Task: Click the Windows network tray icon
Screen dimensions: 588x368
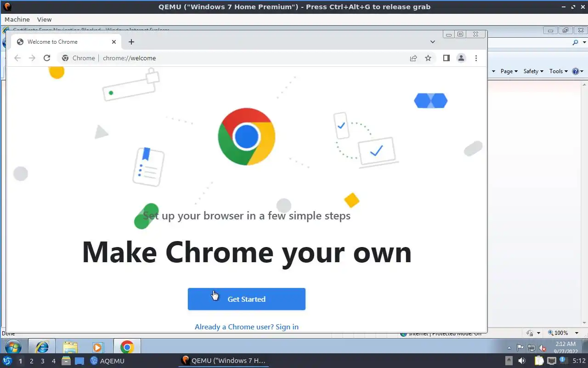Action: pos(531,348)
